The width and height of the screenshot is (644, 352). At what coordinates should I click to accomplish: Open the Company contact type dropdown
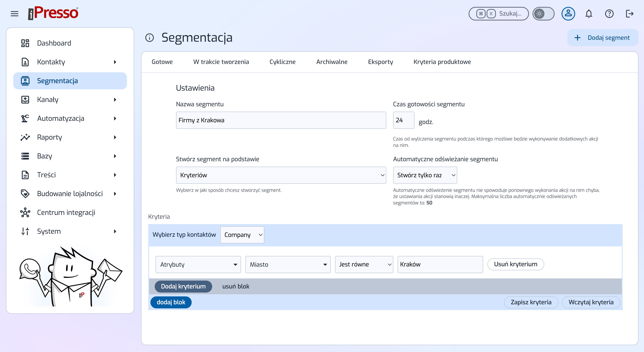pyautogui.click(x=242, y=235)
